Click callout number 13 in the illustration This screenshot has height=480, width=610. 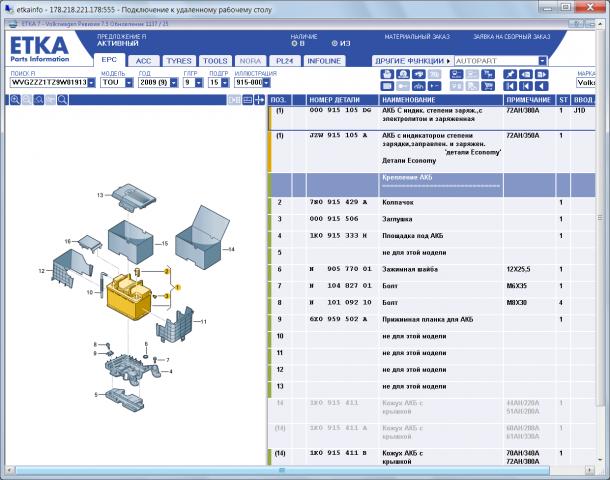[x=100, y=195]
